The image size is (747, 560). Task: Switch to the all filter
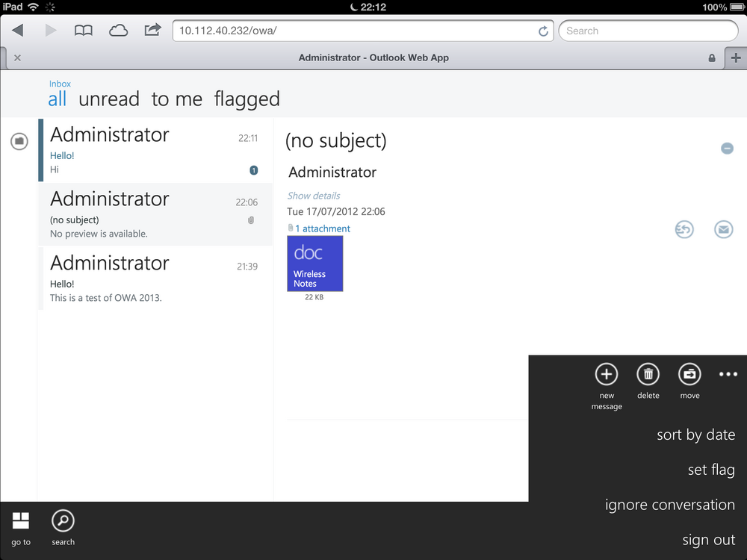tap(58, 99)
